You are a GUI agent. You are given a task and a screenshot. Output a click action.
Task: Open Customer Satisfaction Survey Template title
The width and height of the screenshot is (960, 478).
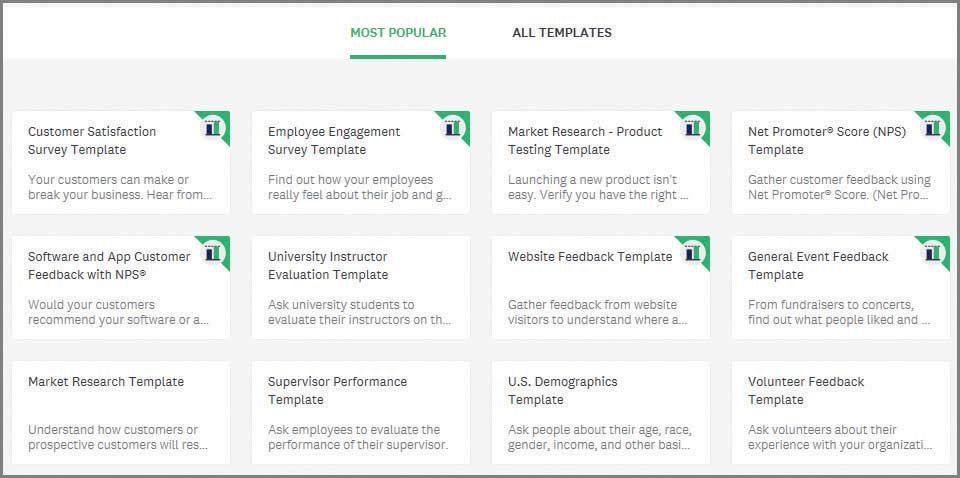point(92,140)
